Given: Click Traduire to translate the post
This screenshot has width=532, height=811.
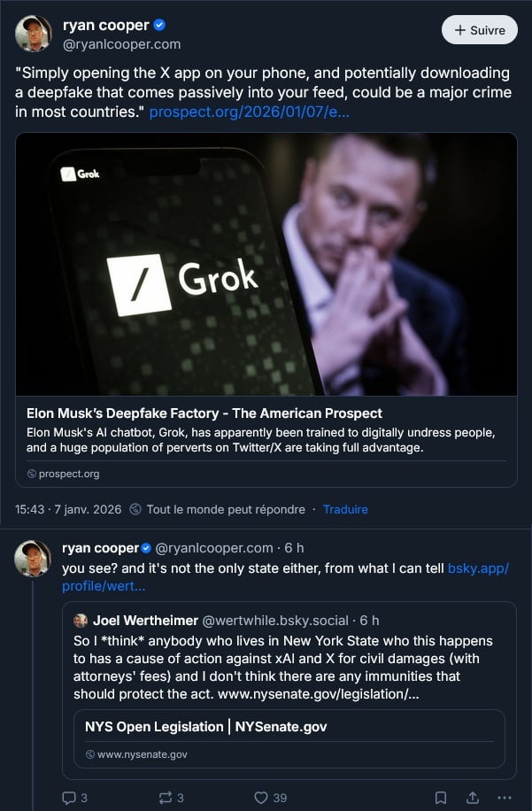Looking at the screenshot, I should coord(345,509).
